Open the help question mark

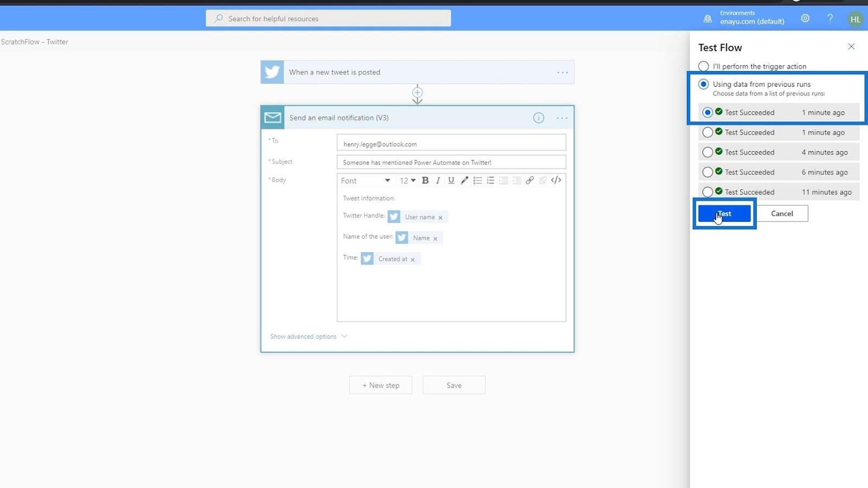click(830, 18)
